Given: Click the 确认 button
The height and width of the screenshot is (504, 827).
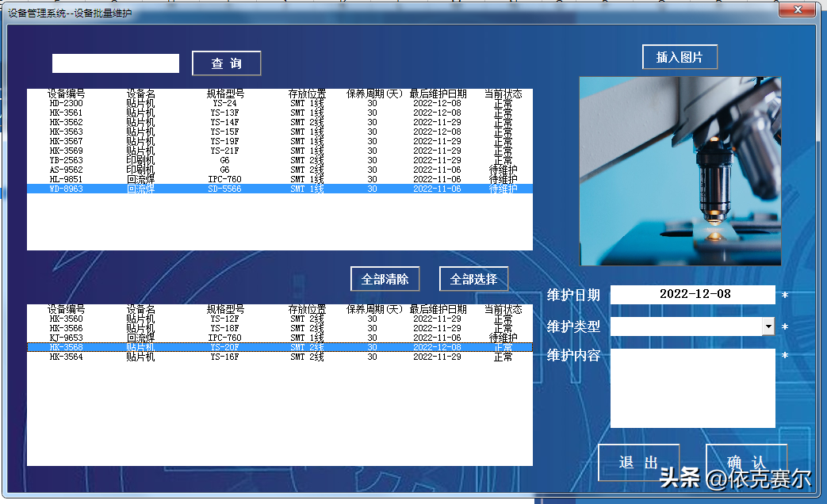Looking at the screenshot, I should point(746,462).
